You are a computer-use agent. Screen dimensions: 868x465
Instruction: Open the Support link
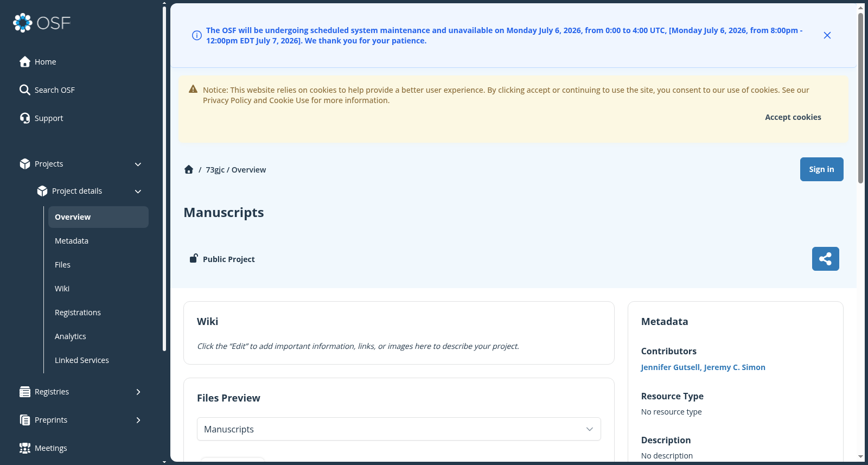pos(49,118)
